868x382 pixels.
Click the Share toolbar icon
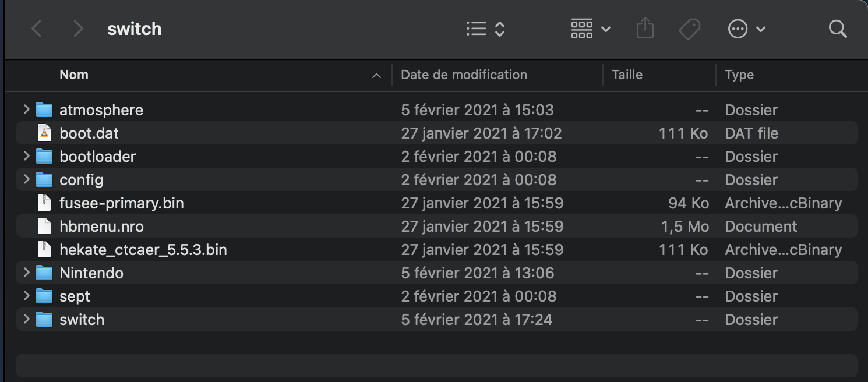645,29
